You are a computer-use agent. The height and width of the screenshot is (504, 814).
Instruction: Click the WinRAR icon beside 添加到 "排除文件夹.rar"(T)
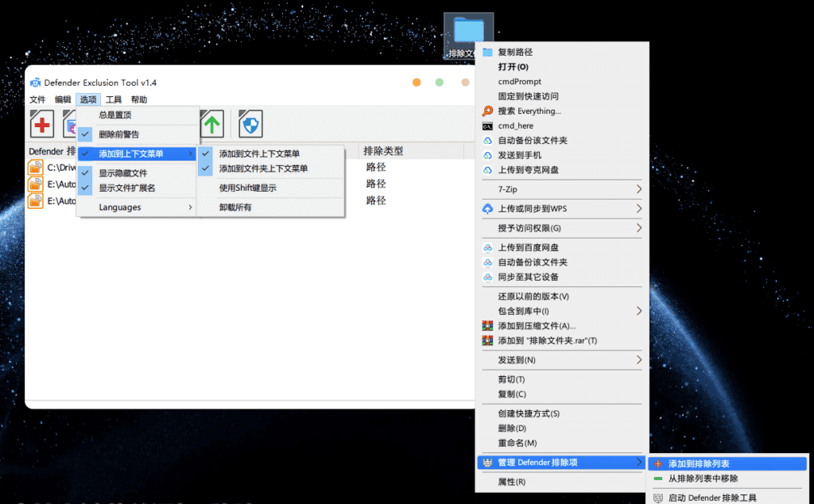[487, 340]
